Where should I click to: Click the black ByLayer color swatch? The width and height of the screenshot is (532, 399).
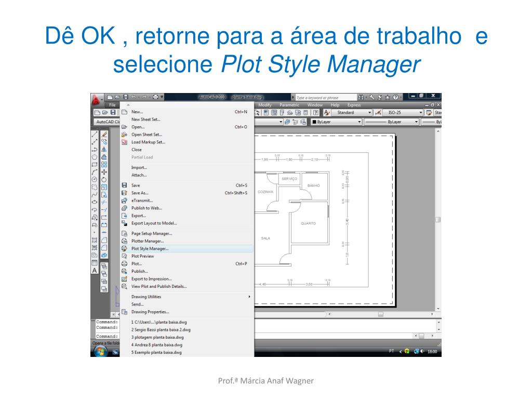[314, 122]
